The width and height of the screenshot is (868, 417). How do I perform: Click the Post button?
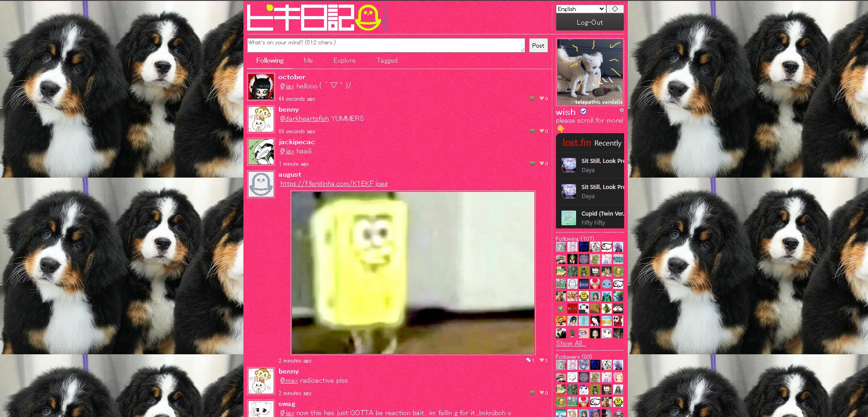point(538,45)
